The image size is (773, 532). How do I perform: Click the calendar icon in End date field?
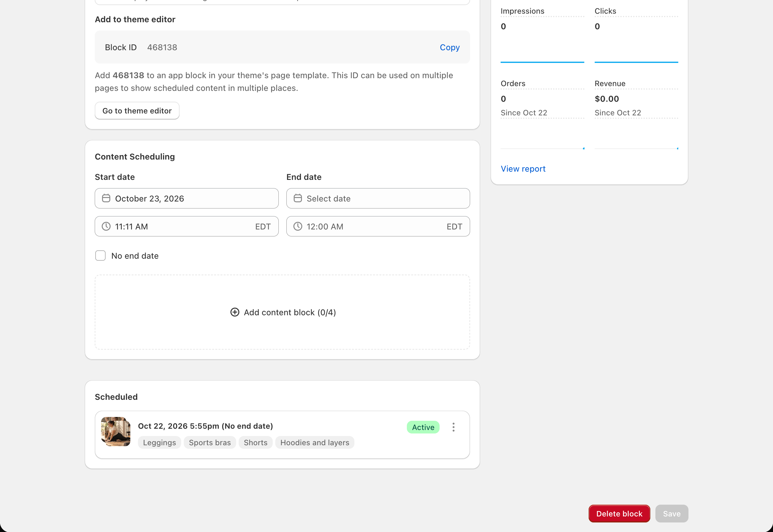pyautogui.click(x=298, y=198)
